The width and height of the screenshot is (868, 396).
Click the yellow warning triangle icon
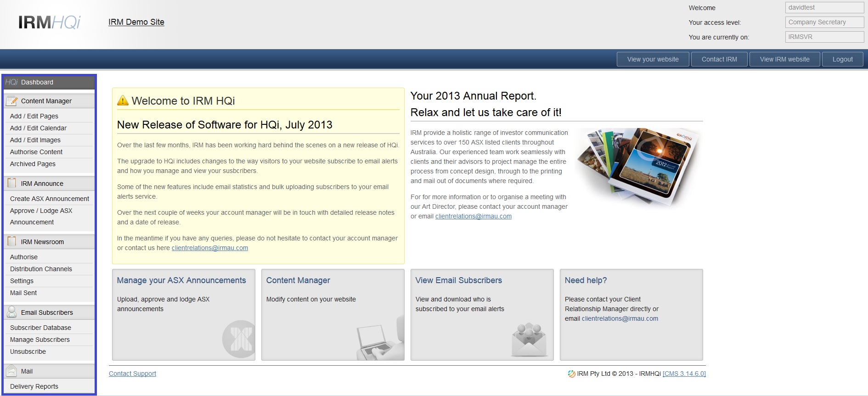[x=123, y=100]
